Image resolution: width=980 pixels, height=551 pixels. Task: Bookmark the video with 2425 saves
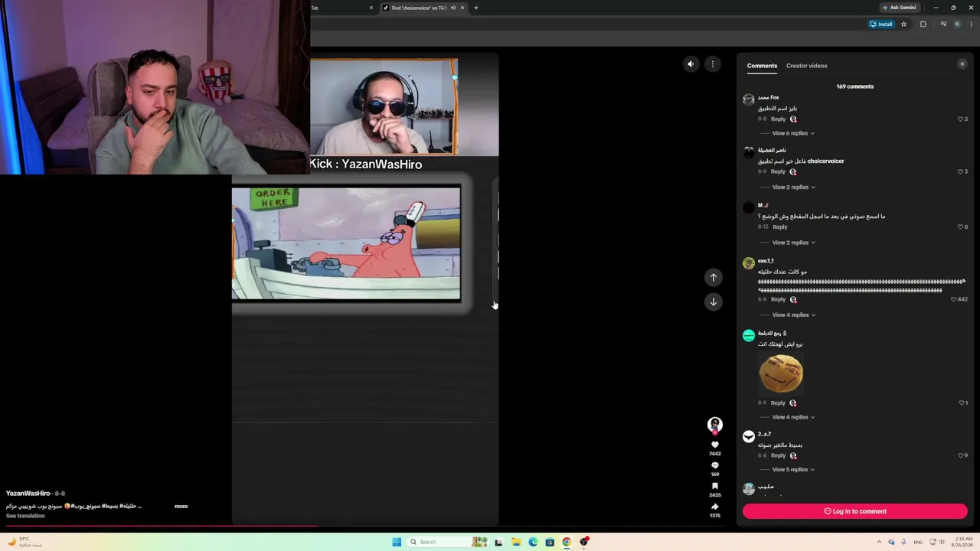tap(715, 486)
